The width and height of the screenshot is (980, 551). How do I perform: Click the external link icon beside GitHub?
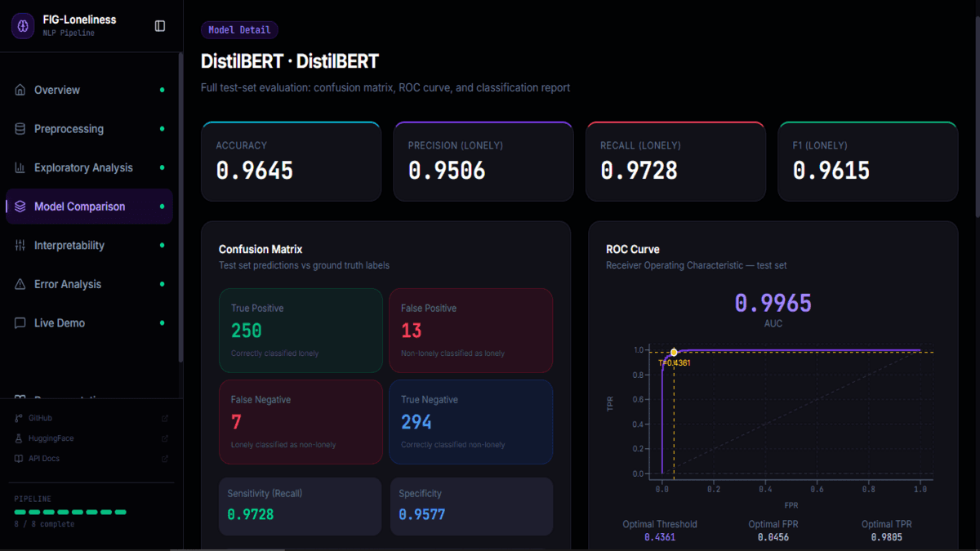[x=165, y=418]
